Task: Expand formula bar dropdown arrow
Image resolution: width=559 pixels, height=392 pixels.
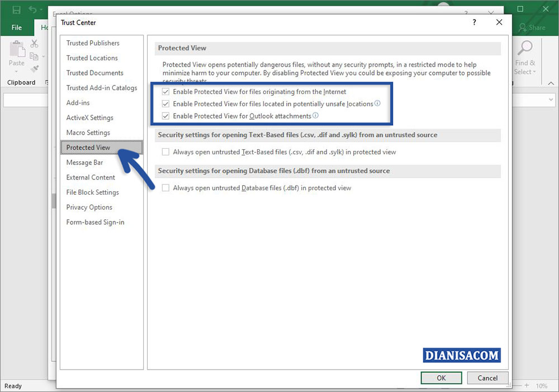Action: coord(551,100)
